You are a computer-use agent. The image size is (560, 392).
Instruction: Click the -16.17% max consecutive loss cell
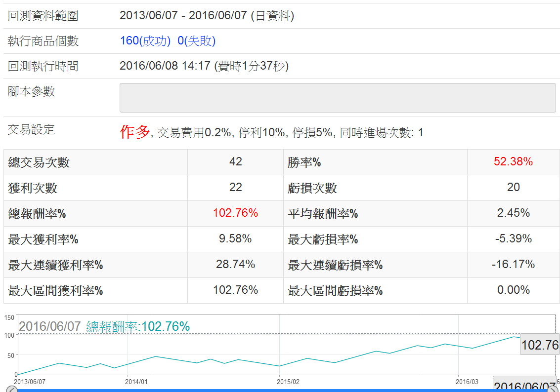tap(513, 265)
